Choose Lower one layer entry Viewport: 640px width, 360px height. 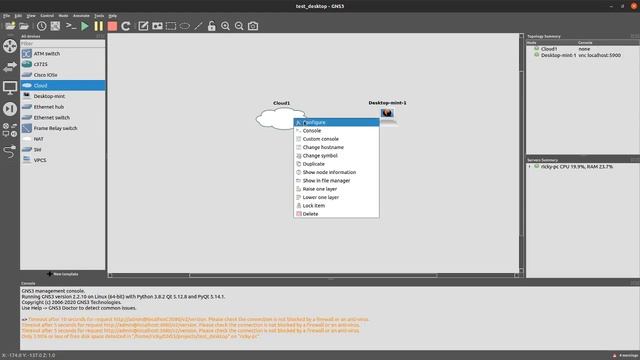pyautogui.click(x=336, y=197)
